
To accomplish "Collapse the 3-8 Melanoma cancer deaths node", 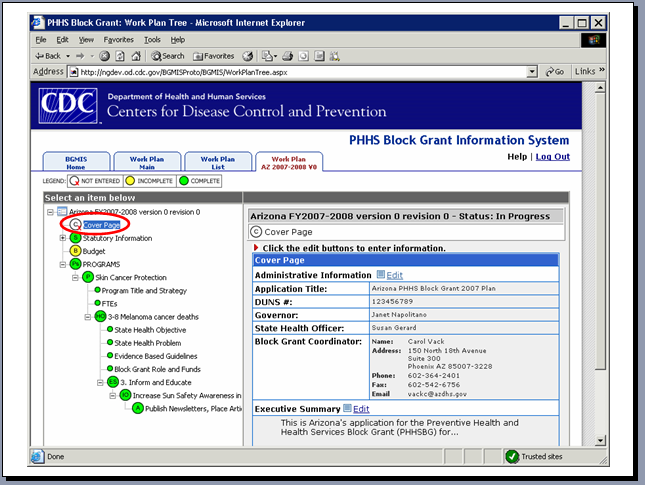I will coord(88,317).
